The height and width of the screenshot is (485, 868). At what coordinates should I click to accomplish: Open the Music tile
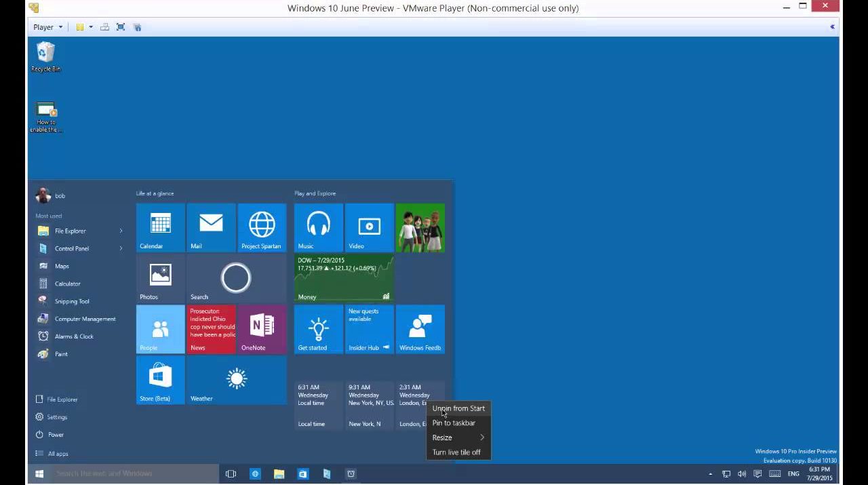pos(318,227)
